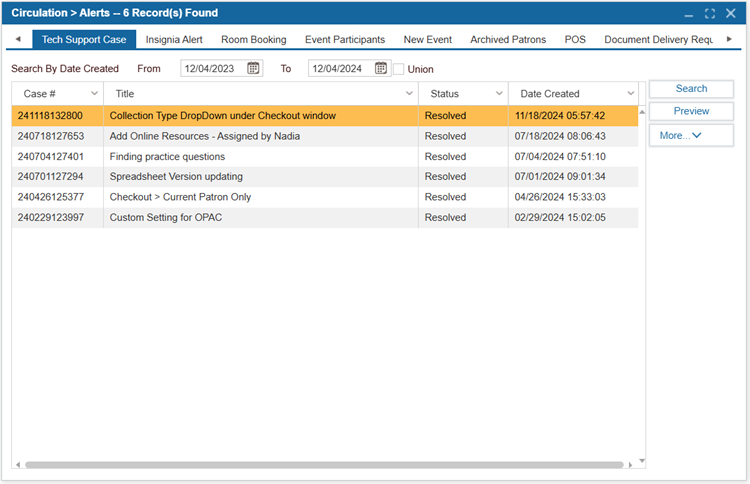This screenshot has width=750, height=484.
Task: Click the Search button
Action: tap(691, 88)
